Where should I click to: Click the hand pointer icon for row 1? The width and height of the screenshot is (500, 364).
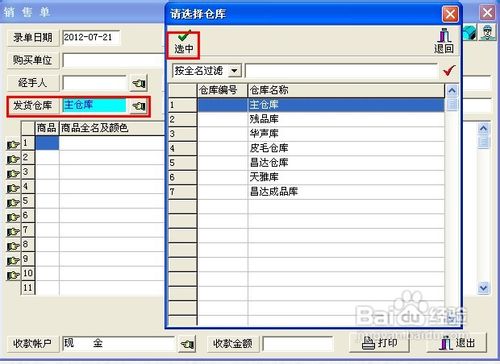coord(13,145)
